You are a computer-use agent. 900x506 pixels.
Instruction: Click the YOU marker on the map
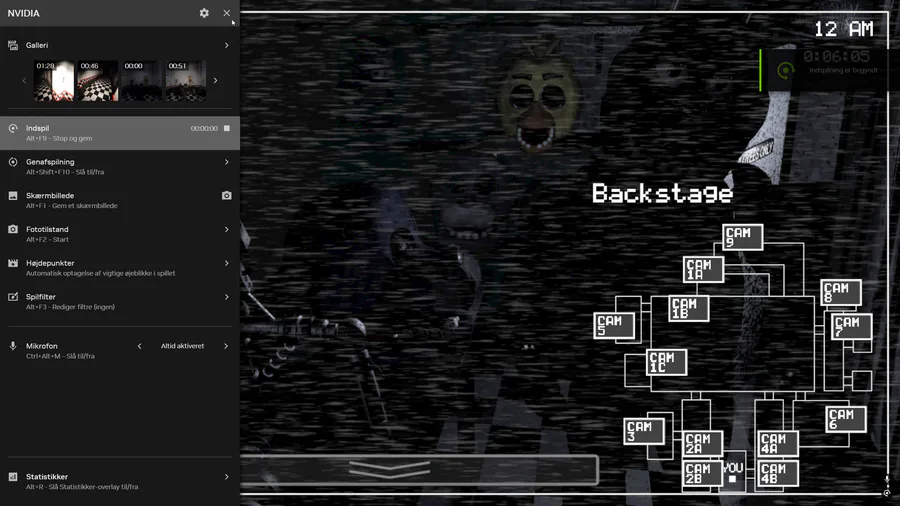(733, 472)
